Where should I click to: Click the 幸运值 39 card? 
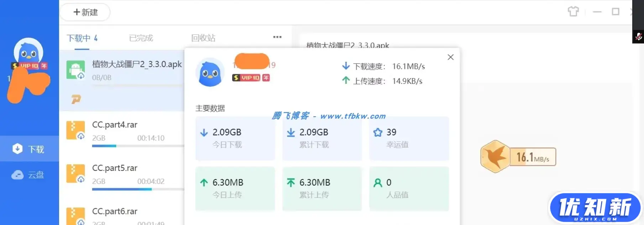(409, 138)
